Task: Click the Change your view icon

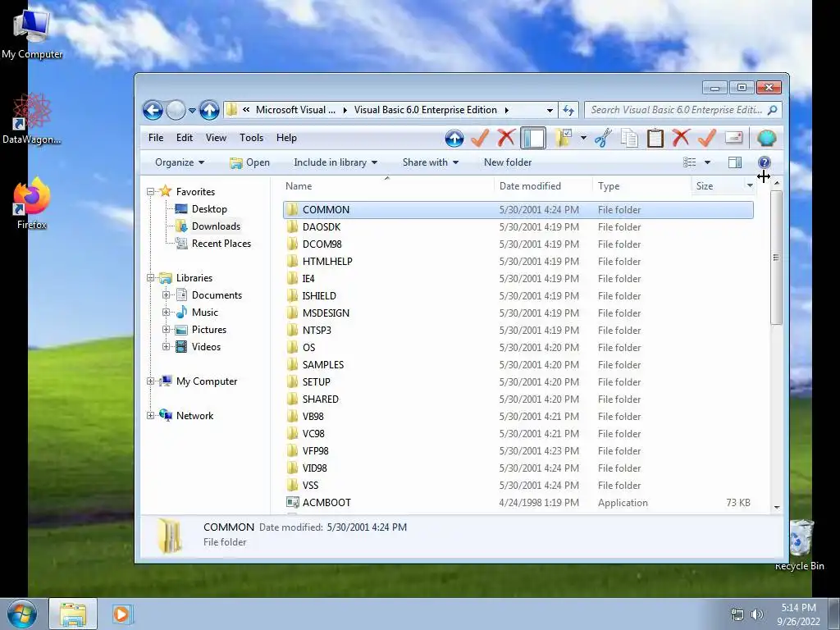Action: click(690, 162)
